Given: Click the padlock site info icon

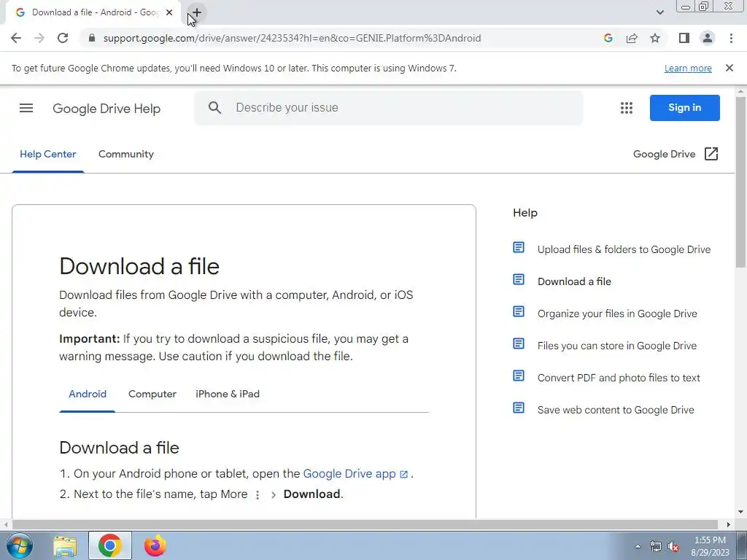Looking at the screenshot, I should pos(92,38).
